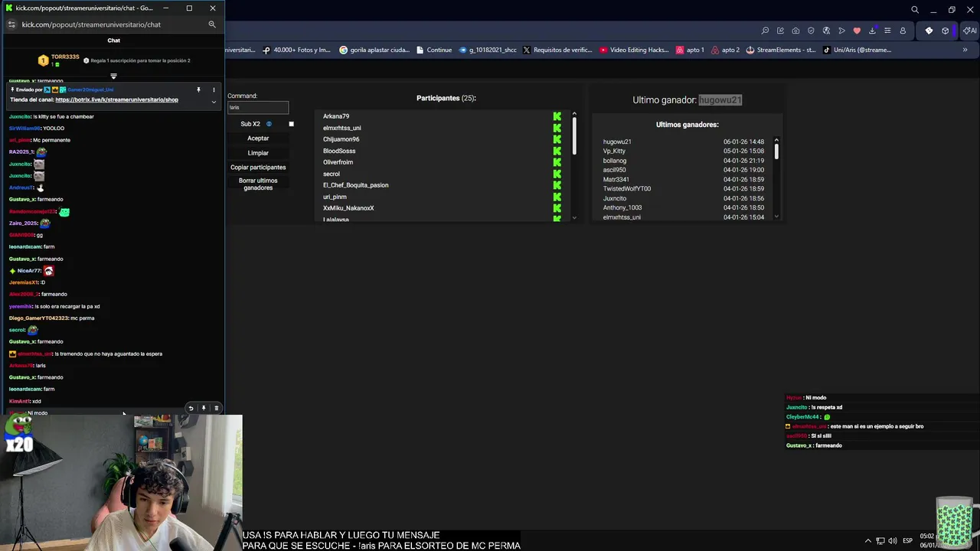This screenshot has height=551, width=980.
Task: Click the snapshot camera toolbar icon
Action: (795, 31)
